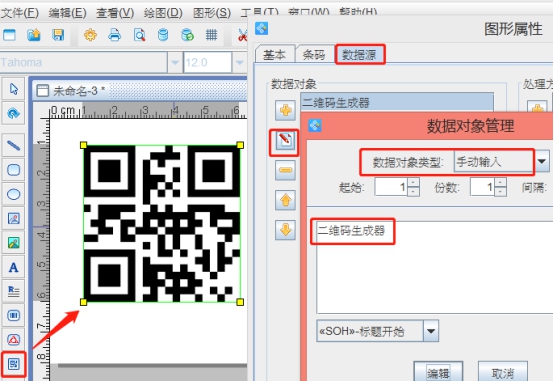Screen dimensions: 554x381
Task: Click the Tahoma font name field
Action: 84,63
